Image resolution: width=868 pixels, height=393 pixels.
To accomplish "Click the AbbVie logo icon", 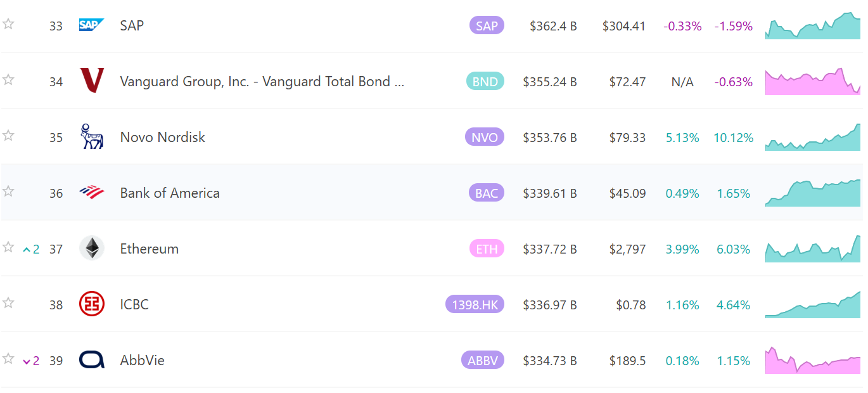I will click(x=92, y=360).
